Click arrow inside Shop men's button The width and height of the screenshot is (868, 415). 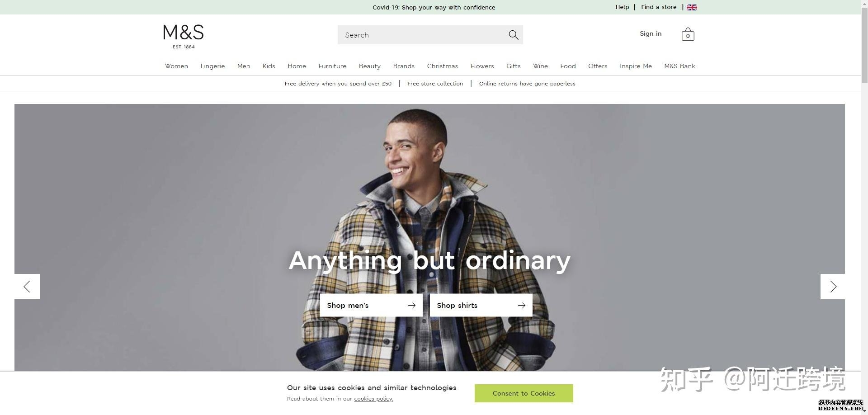(x=411, y=306)
